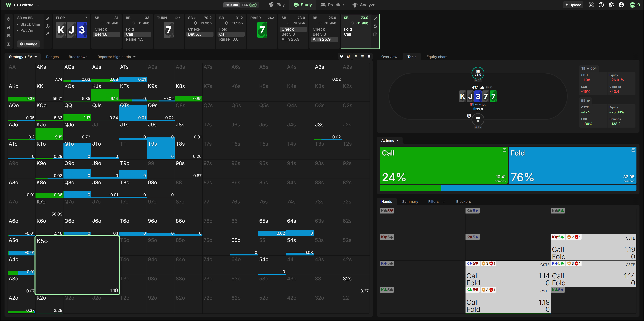
Task: Toggle the half-filled square matrix display mode
Action: click(348, 56)
